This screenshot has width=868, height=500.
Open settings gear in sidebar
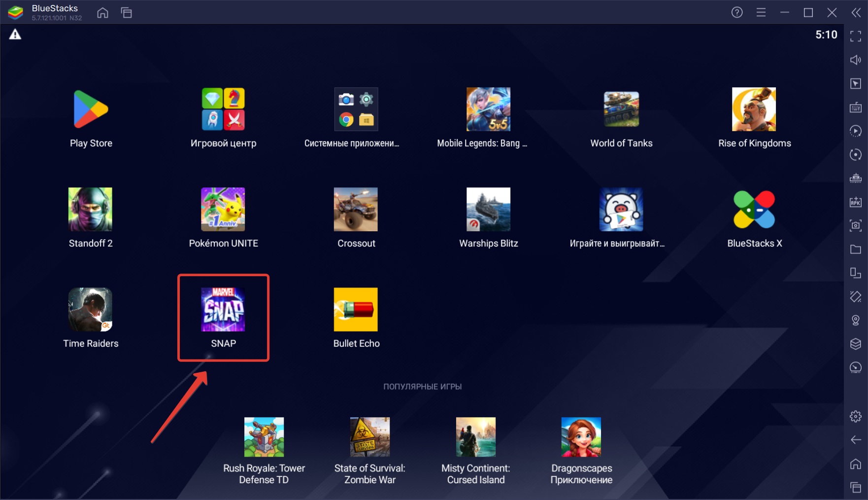pos(856,416)
